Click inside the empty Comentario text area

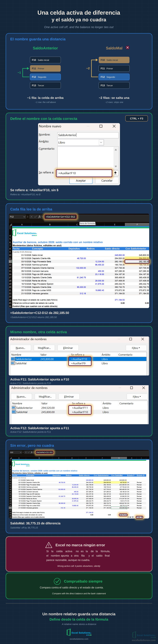pyautogui.click(x=85, y=158)
